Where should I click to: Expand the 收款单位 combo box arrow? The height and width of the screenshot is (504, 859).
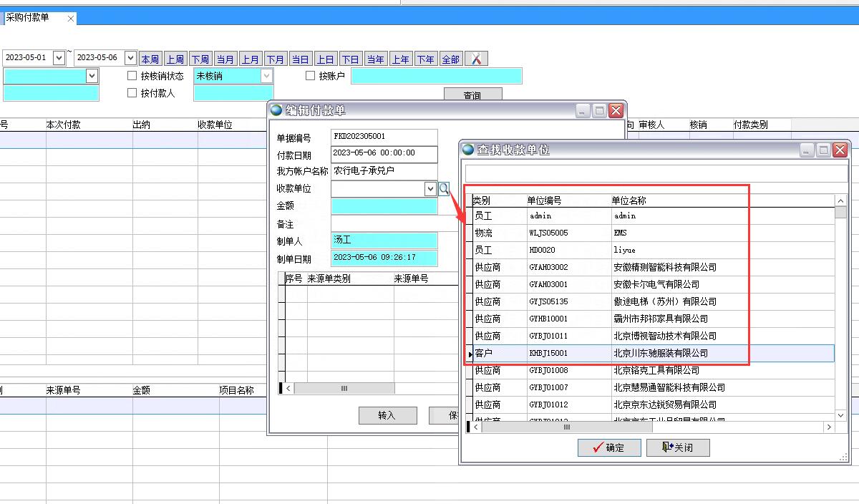[x=430, y=189]
